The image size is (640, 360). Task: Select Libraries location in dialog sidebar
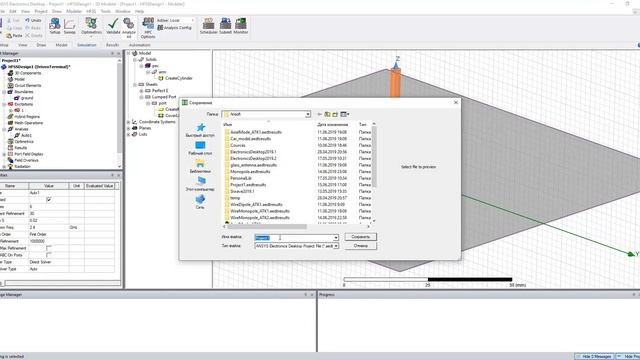[x=200, y=166]
